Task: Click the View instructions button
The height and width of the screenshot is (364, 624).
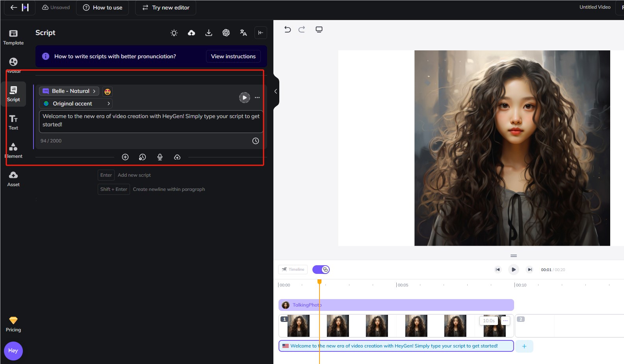Action: click(x=233, y=56)
